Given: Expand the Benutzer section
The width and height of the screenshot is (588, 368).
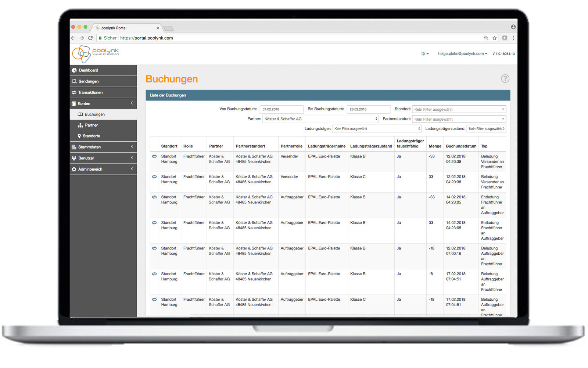Looking at the screenshot, I should [103, 158].
